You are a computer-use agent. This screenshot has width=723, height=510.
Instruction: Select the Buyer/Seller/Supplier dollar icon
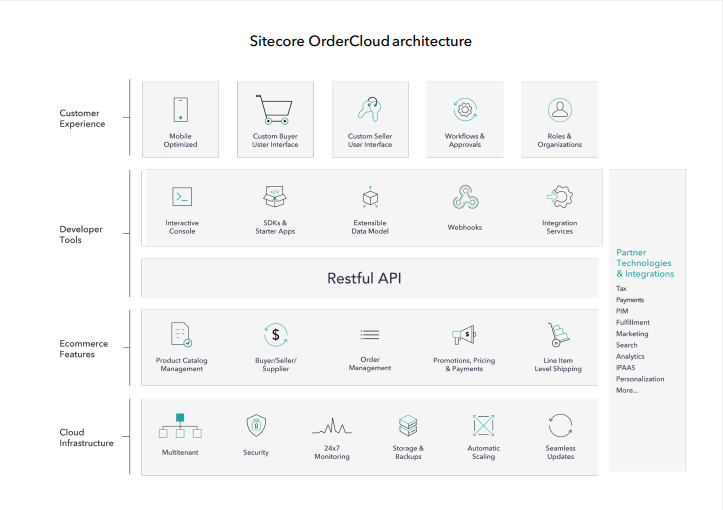276,335
